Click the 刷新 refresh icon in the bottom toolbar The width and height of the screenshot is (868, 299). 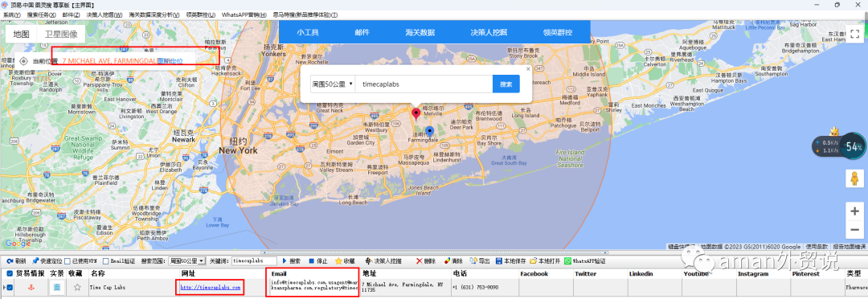pyautogui.click(x=10, y=260)
